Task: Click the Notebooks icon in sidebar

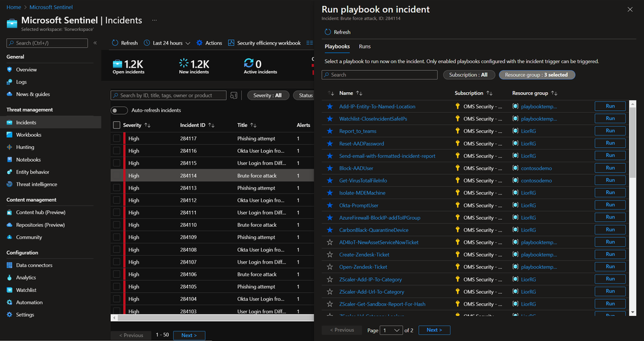Action: point(10,159)
